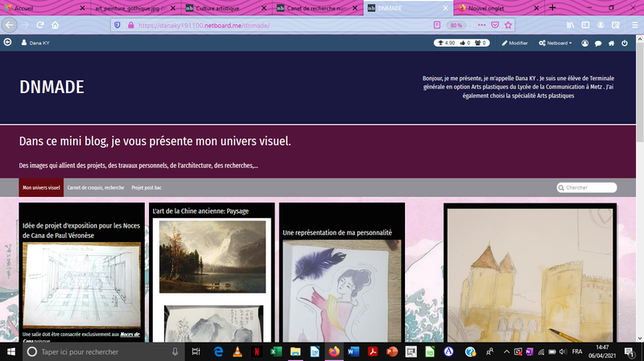Open Firefox library icon
Viewport: 644px width, 361px height.
[570, 25]
